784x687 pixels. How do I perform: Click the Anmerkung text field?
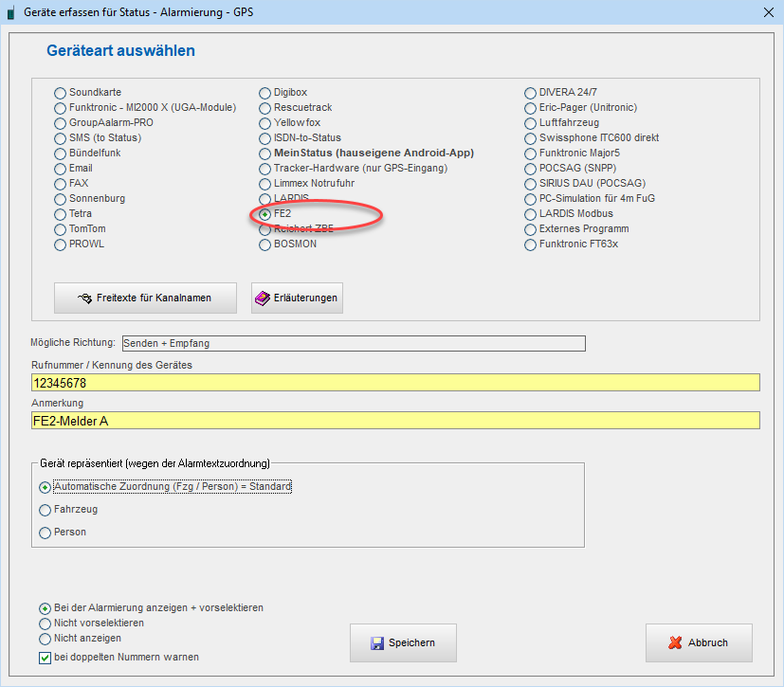pyautogui.click(x=394, y=421)
